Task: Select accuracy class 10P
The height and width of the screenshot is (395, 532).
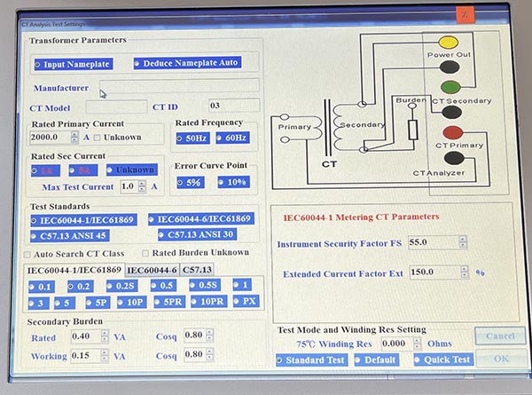Action: pos(131,302)
